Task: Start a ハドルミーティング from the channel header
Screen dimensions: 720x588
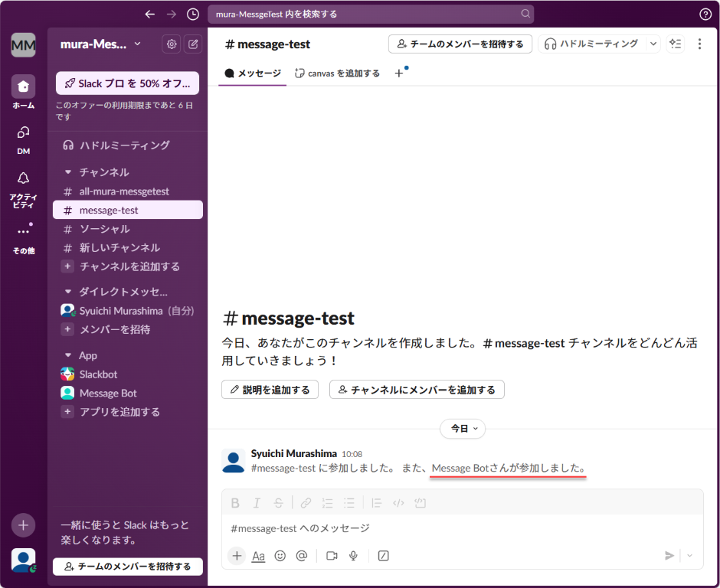Action: coord(591,44)
